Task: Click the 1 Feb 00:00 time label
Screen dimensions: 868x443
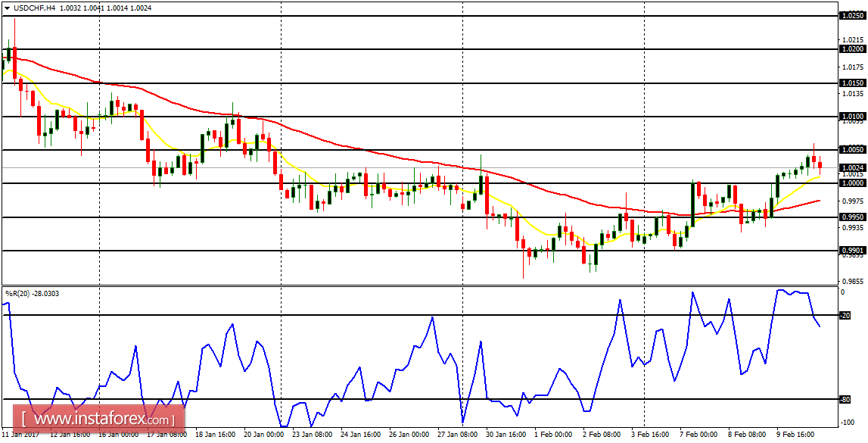Action: click(x=554, y=435)
